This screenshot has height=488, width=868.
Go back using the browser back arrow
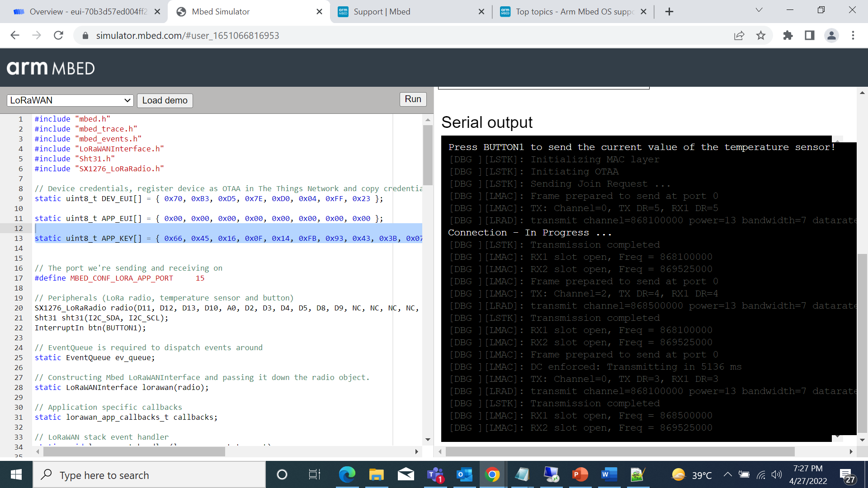(x=15, y=35)
